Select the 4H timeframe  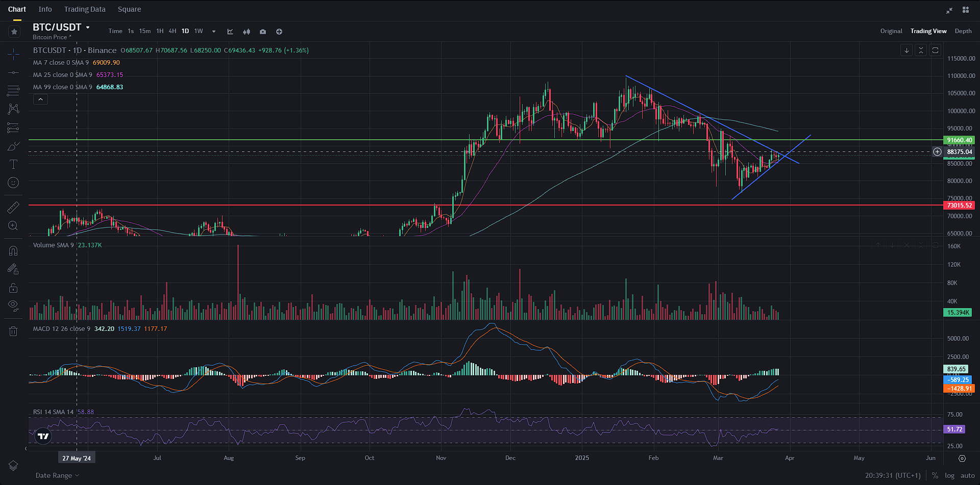tap(173, 31)
